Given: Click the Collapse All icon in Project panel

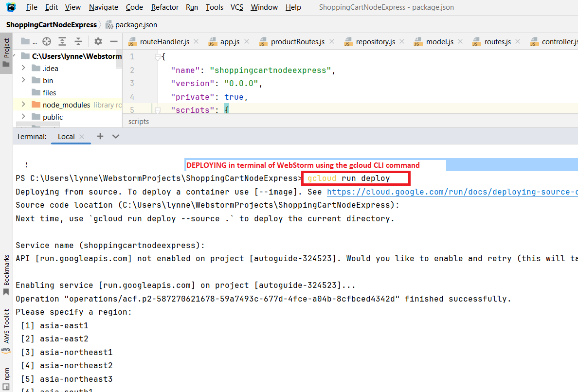Looking at the screenshot, I should click(x=78, y=41).
